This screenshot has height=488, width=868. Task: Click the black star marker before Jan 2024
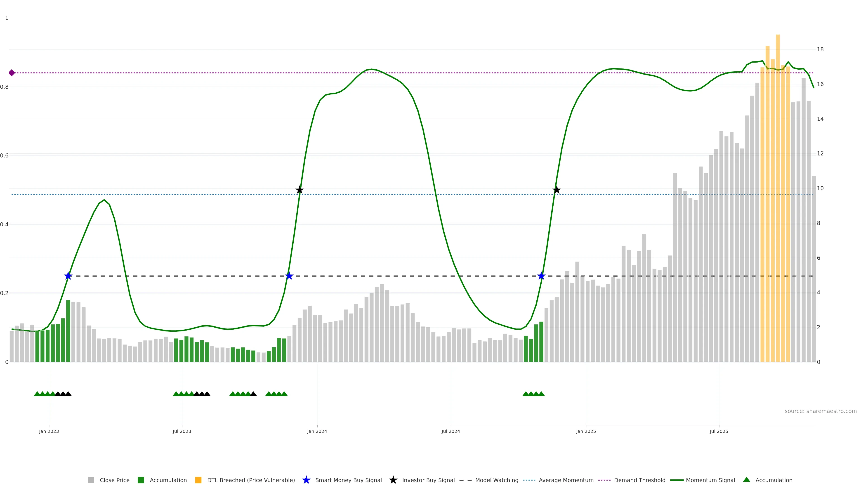[x=300, y=190]
